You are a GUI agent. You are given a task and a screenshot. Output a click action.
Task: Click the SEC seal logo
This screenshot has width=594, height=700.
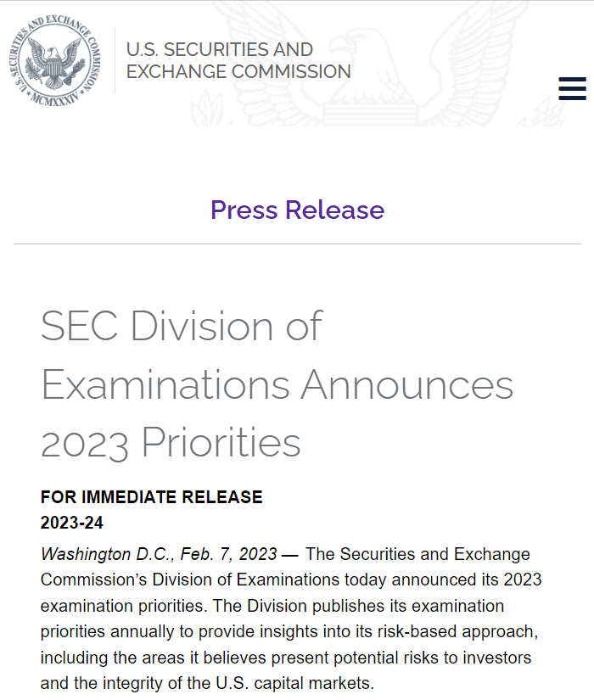coord(55,59)
